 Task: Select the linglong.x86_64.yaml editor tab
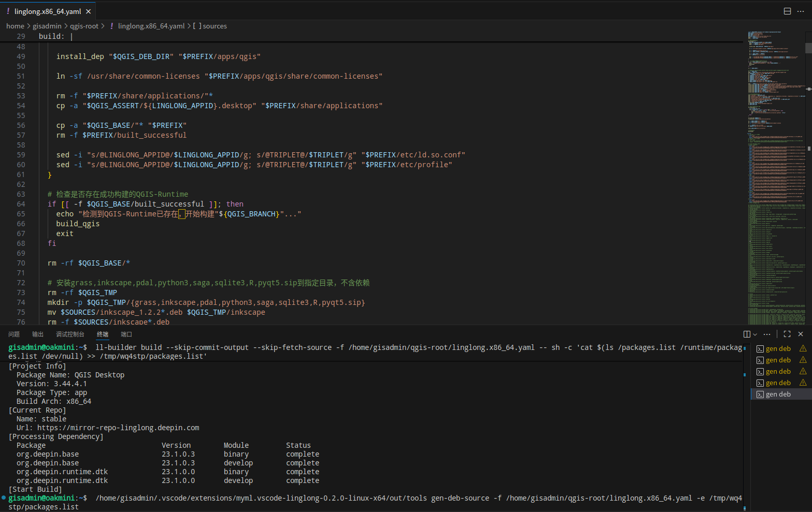pyautogui.click(x=48, y=11)
